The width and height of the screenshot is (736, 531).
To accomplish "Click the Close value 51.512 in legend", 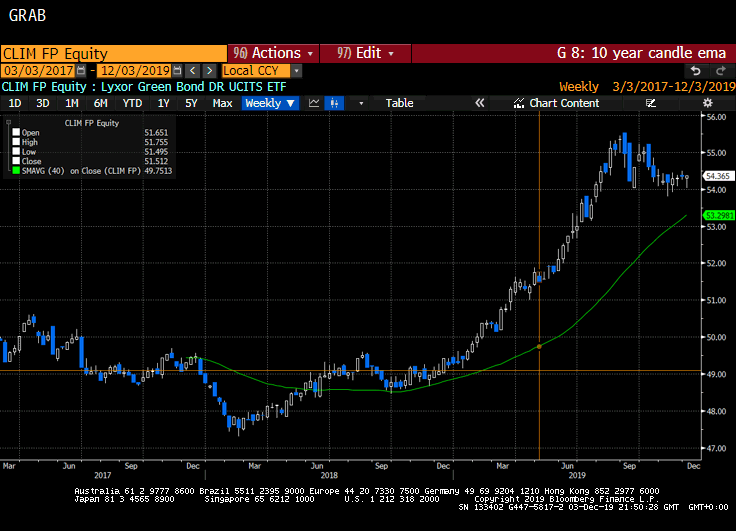I will [x=156, y=161].
